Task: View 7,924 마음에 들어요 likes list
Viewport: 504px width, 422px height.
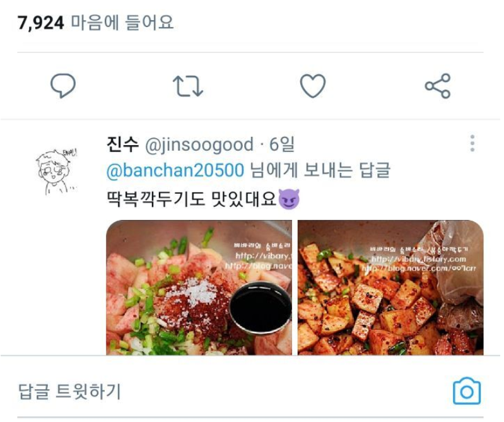Action: coord(95,23)
